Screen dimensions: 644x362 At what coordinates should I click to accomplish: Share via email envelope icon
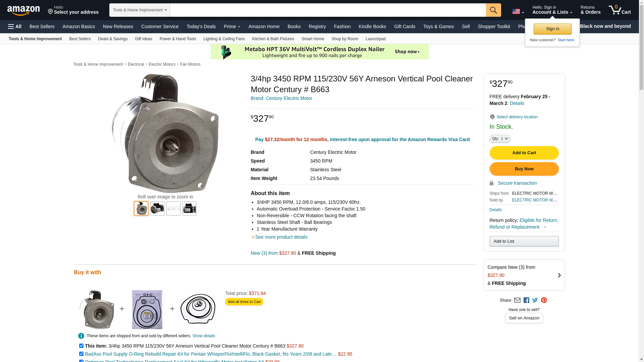tap(517, 300)
